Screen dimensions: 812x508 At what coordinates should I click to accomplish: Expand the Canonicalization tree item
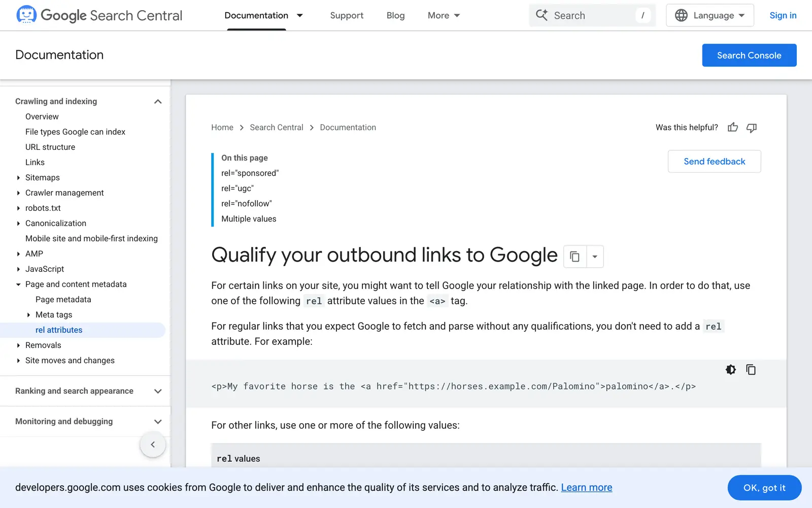[x=18, y=224]
